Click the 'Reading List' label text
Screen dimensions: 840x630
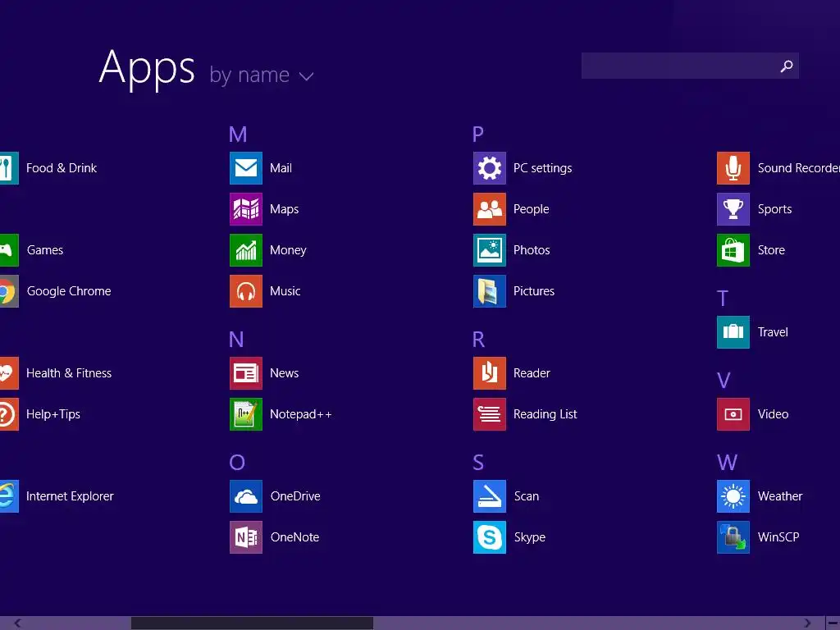[x=545, y=414]
